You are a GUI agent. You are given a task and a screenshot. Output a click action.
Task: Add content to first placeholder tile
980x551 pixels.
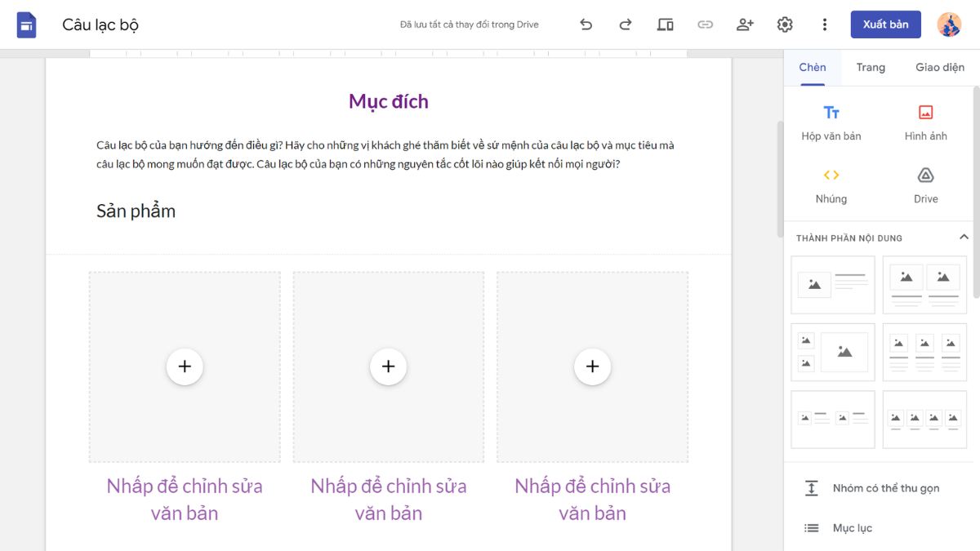185,367
